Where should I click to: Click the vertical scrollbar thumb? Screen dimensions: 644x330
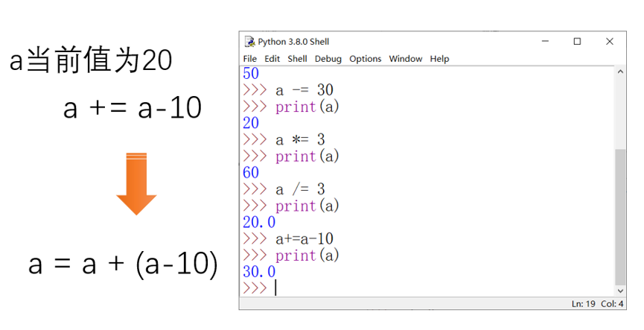[620, 217]
